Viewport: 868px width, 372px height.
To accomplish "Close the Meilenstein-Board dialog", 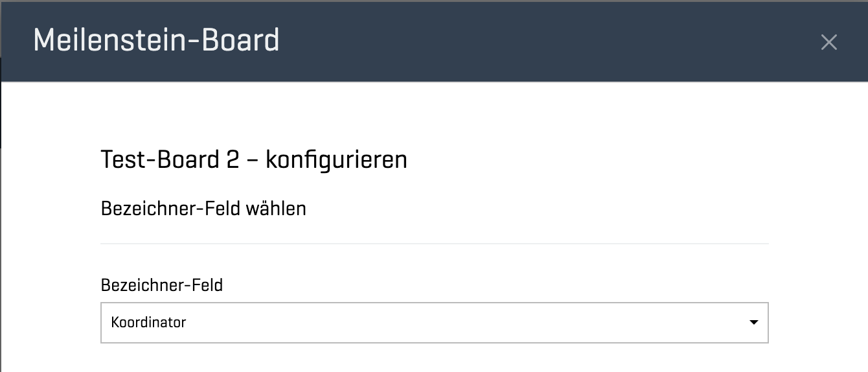I will click(x=828, y=43).
